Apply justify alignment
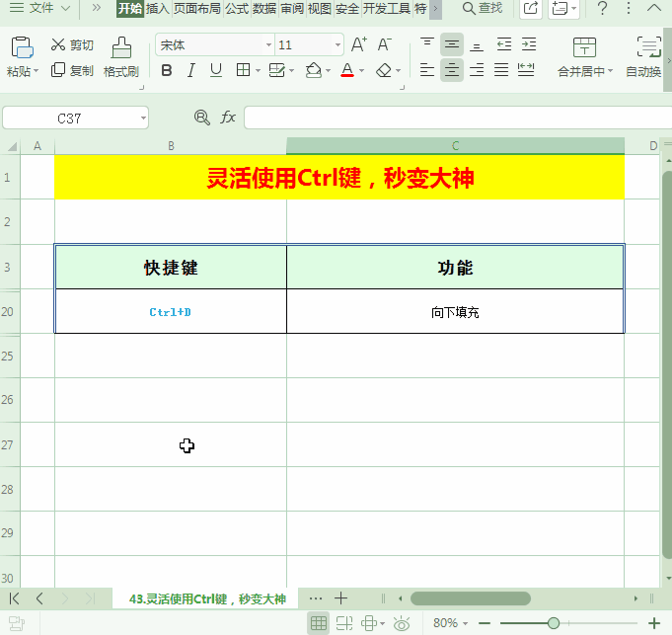 point(501,70)
